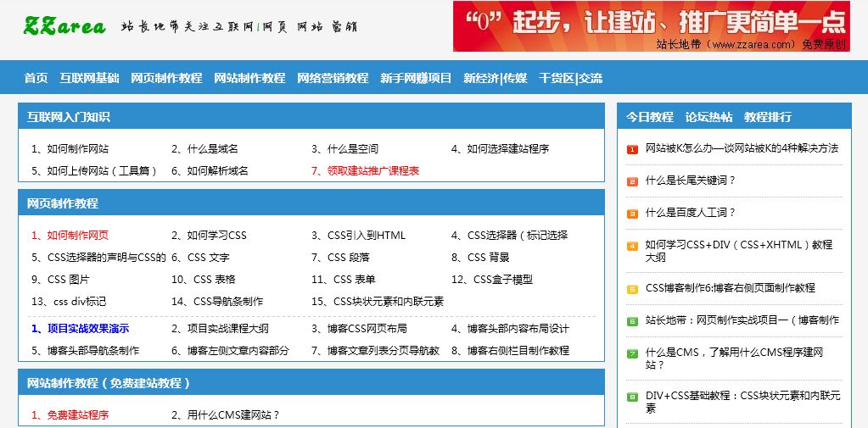
Task: Switch to the 论坛热帖 tab
Action: coord(708,117)
